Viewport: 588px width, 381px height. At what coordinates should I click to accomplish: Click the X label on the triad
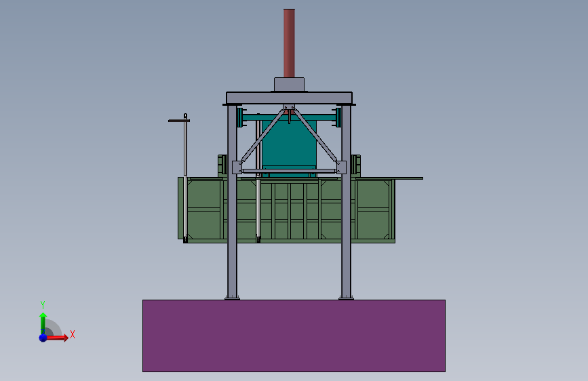point(73,334)
